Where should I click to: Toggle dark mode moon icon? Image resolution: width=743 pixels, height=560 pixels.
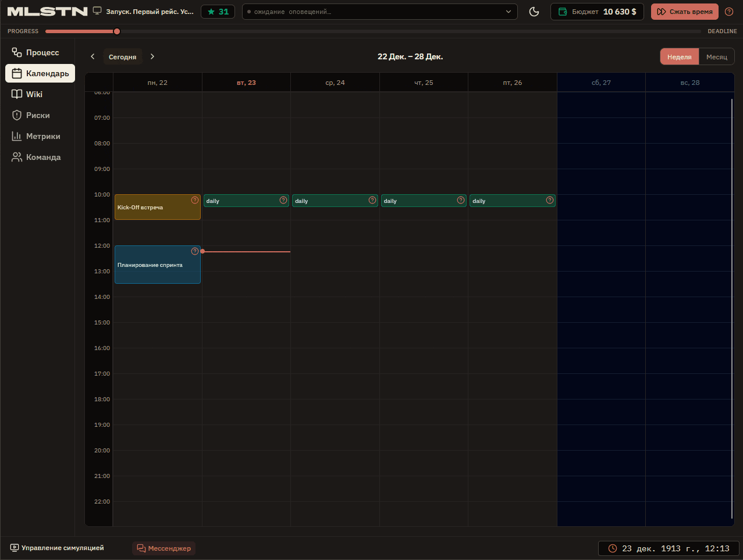pos(534,12)
